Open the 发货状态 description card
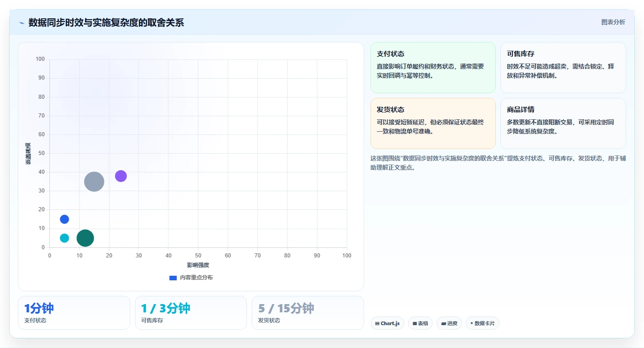 tap(433, 123)
